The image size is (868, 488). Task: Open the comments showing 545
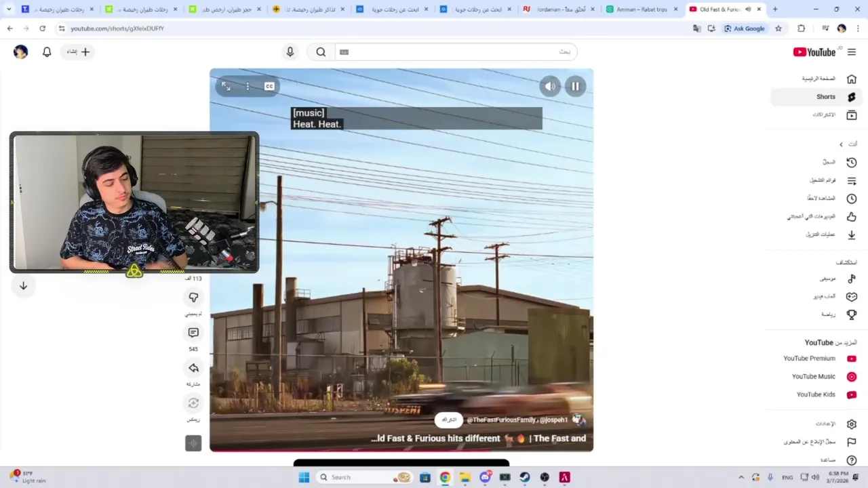click(193, 333)
